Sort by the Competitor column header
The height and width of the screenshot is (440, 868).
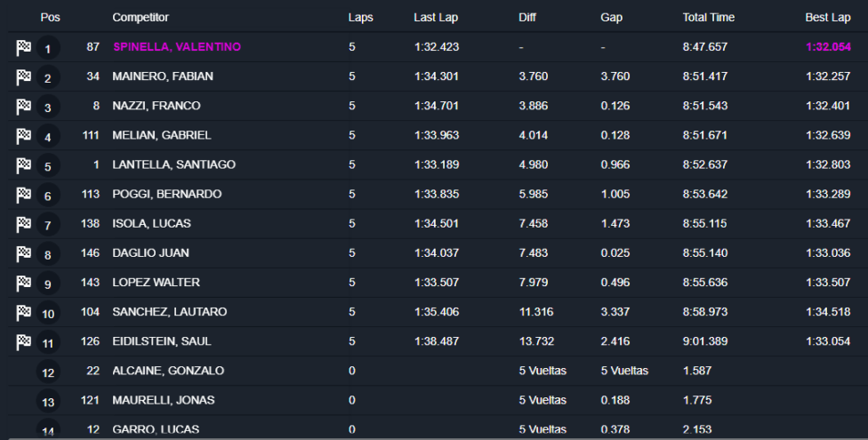click(x=141, y=17)
